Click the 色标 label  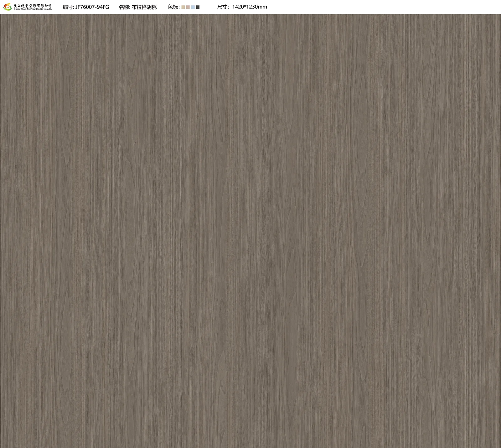pos(173,7)
